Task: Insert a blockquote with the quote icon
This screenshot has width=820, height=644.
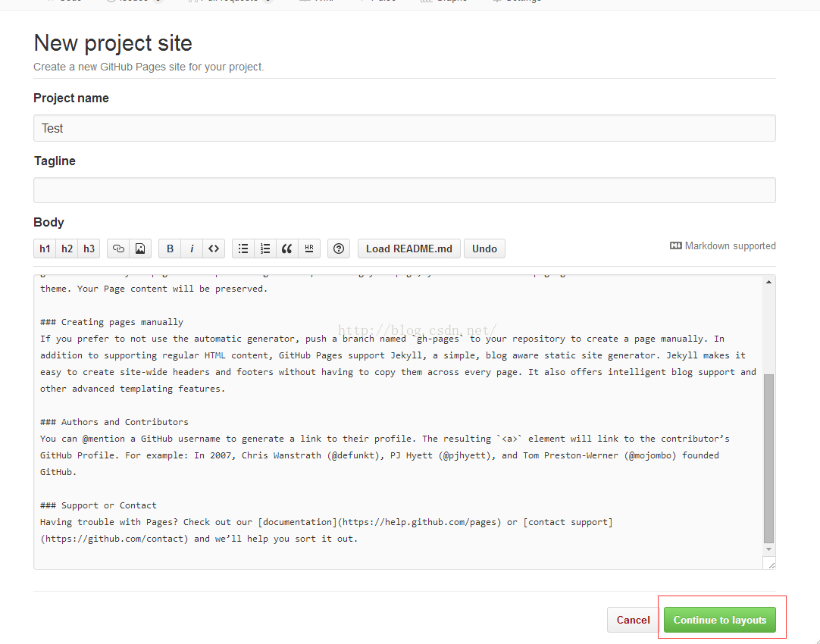Action: pos(287,249)
